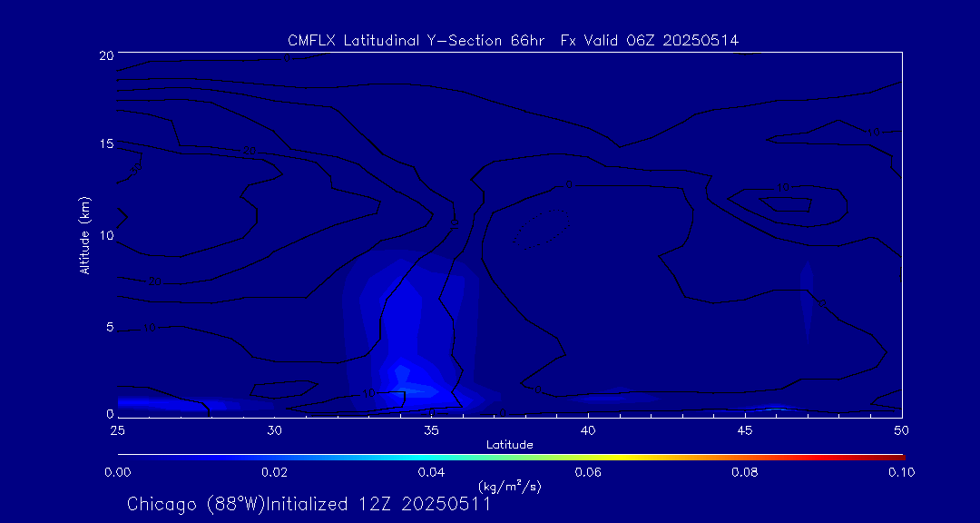Image resolution: width=980 pixels, height=523 pixels.
Task: Click latitude axis tick label "45"
Action: 745,429
